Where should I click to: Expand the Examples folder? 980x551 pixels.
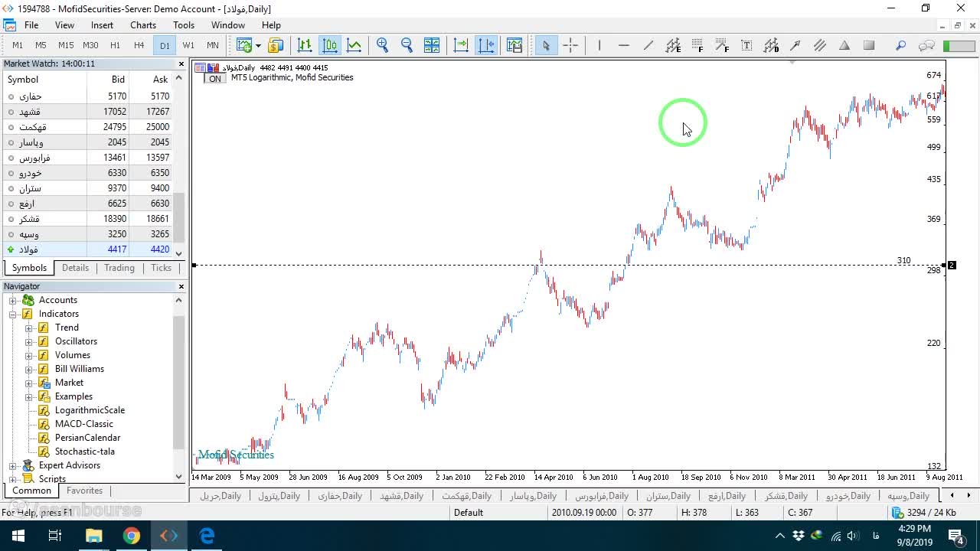pos(29,396)
